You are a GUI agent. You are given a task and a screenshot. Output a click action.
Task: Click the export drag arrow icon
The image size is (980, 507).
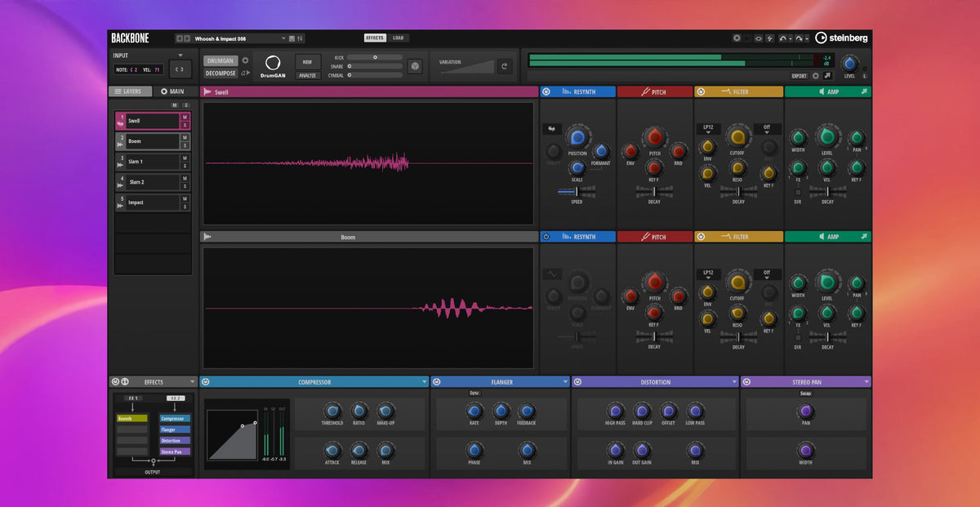[827, 75]
